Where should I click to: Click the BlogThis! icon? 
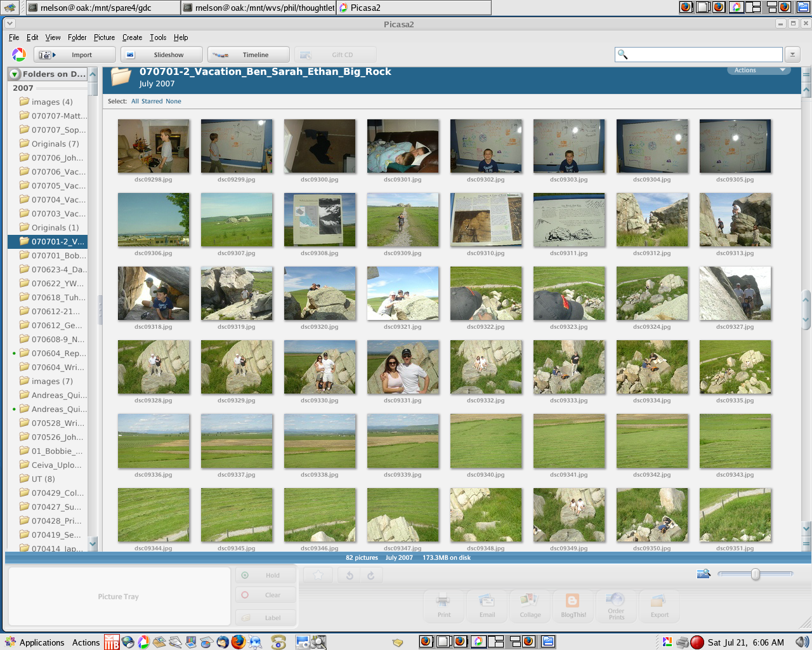point(573,605)
